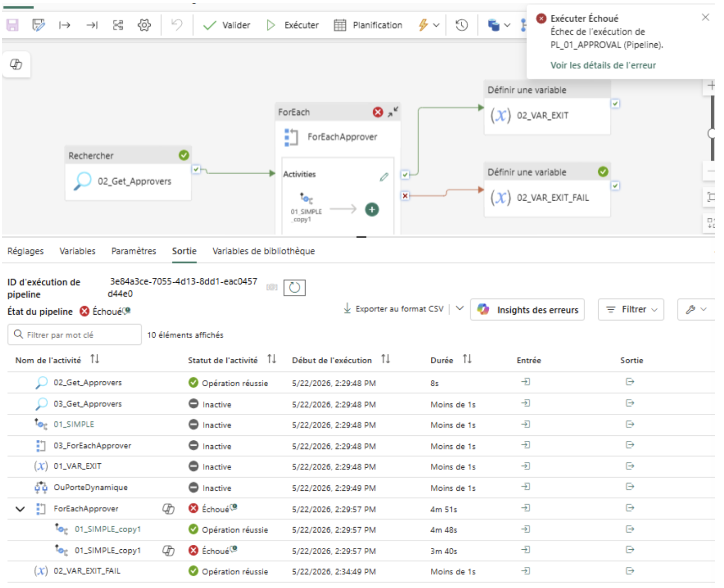Zoom in on the canvas

[x=711, y=85]
